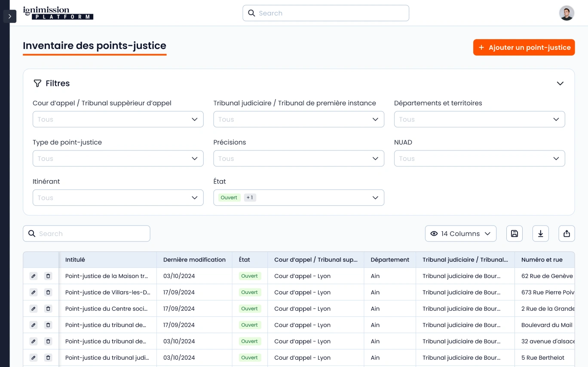Expand the left sidebar with the chevron
This screenshot has height=367, width=588.
(9, 16)
